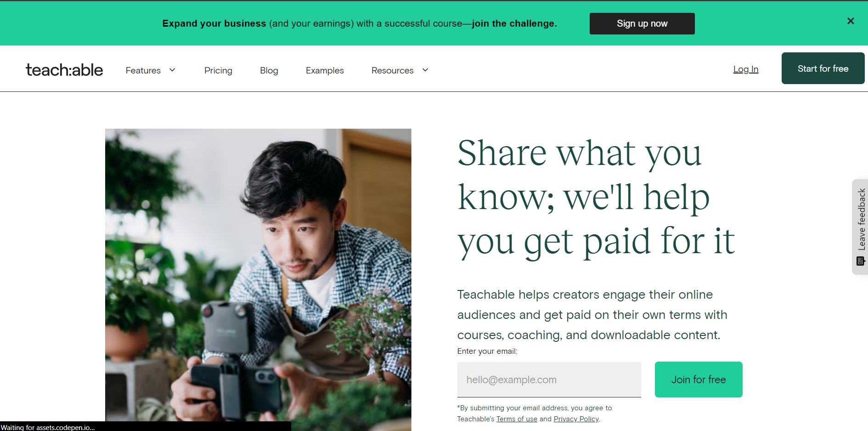Click the Teachable description paragraph
Screen dimensions: 868x431
tap(592, 315)
